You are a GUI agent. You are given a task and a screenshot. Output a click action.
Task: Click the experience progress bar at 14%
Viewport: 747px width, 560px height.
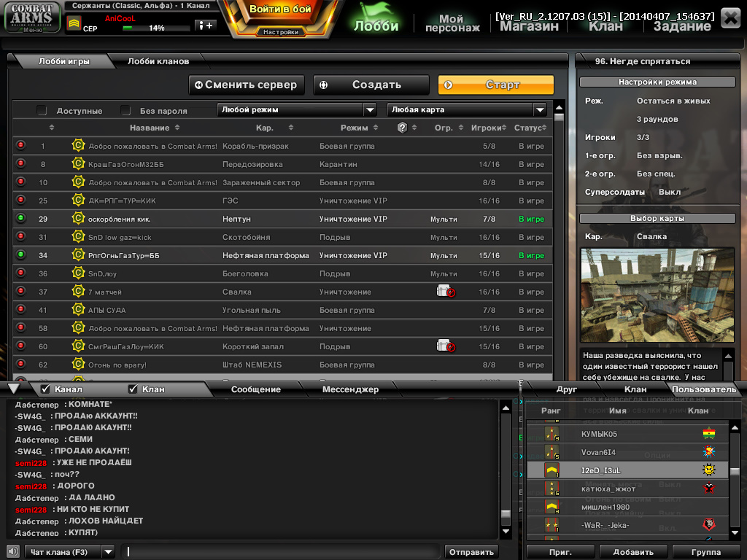point(156,28)
